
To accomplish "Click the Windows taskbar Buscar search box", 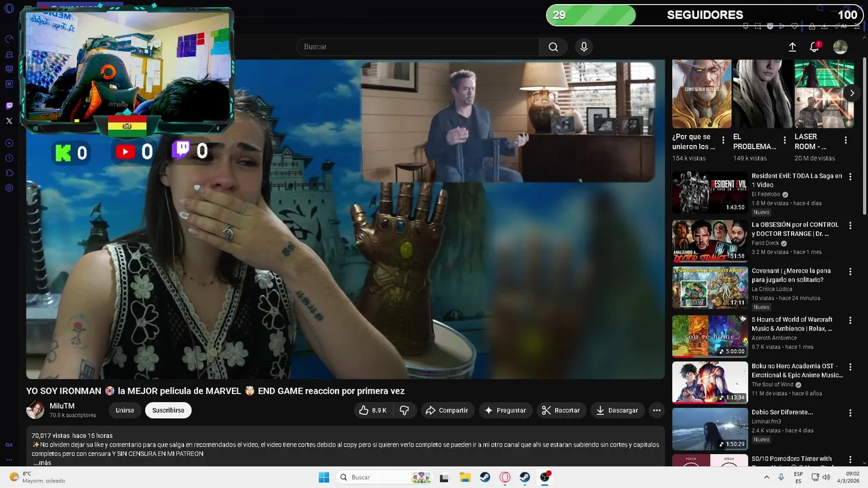I will coord(386,477).
